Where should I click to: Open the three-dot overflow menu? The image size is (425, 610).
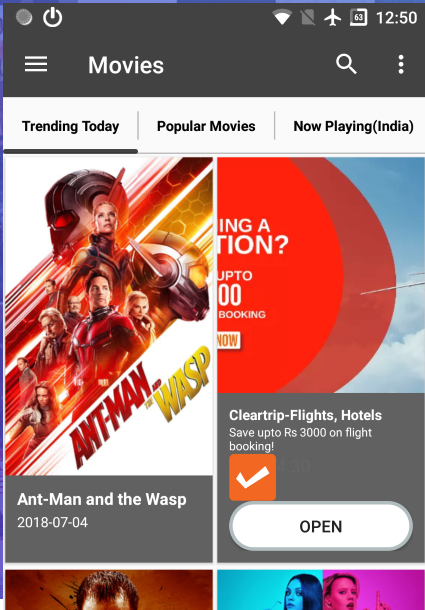pyautogui.click(x=401, y=64)
